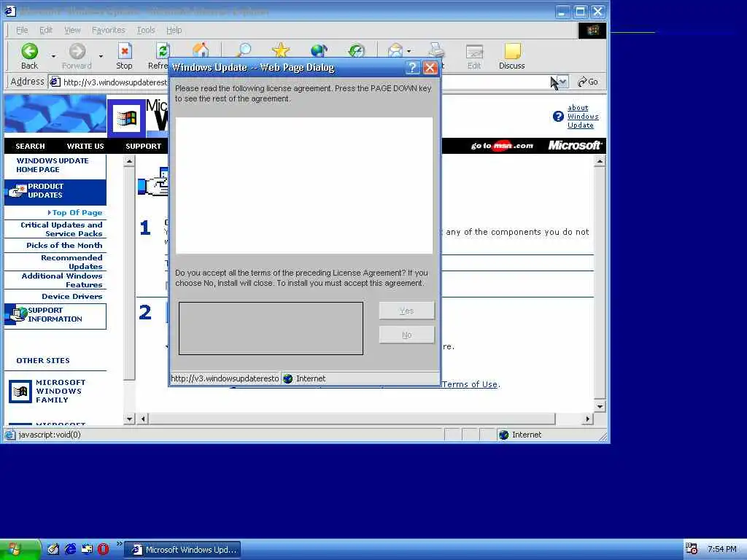The height and width of the screenshot is (560, 747).
Task: Click the horizontal scrollbar right arrow
Action: 588,419
